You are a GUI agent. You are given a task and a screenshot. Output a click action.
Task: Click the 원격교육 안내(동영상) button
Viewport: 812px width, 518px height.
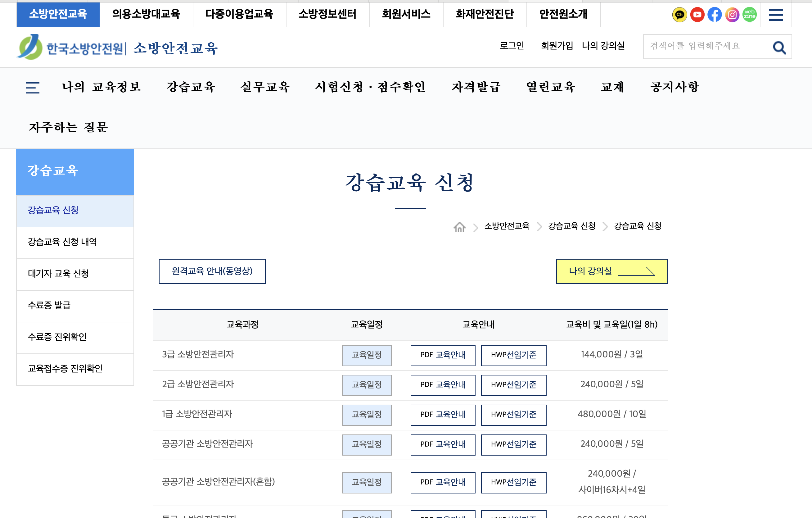[212, 271]
